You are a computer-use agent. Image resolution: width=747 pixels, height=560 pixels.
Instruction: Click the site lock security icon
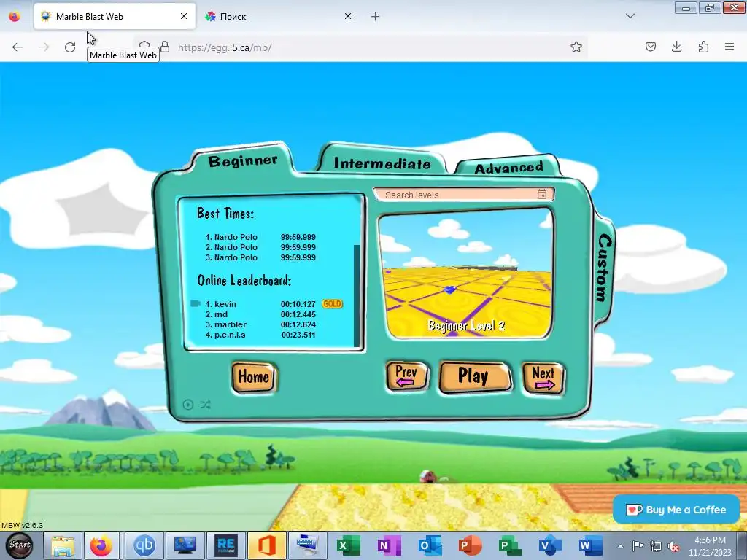165,47
